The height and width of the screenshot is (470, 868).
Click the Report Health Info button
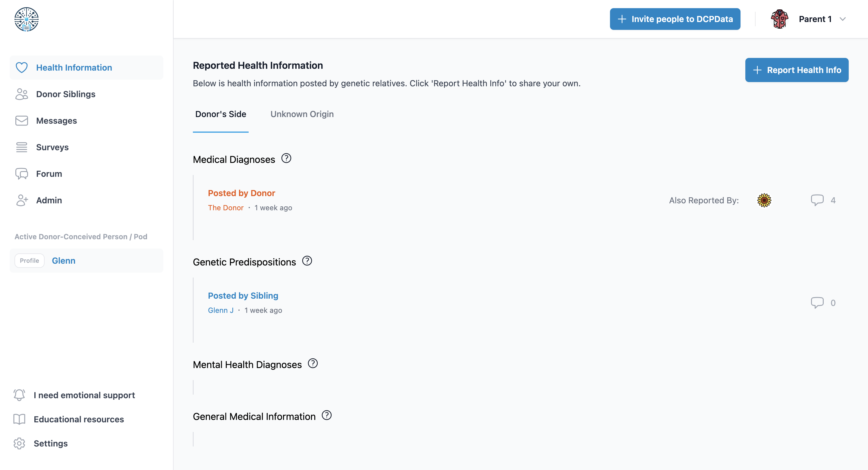click(797, 70)
